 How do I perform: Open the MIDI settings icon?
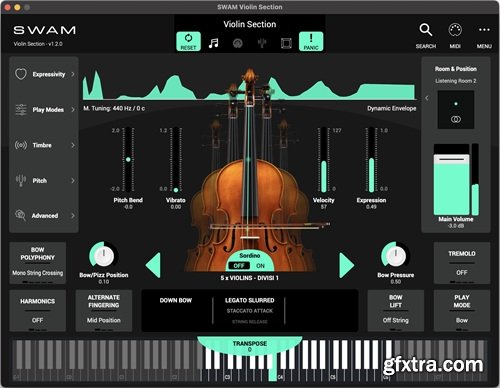[x=455, y=30]
